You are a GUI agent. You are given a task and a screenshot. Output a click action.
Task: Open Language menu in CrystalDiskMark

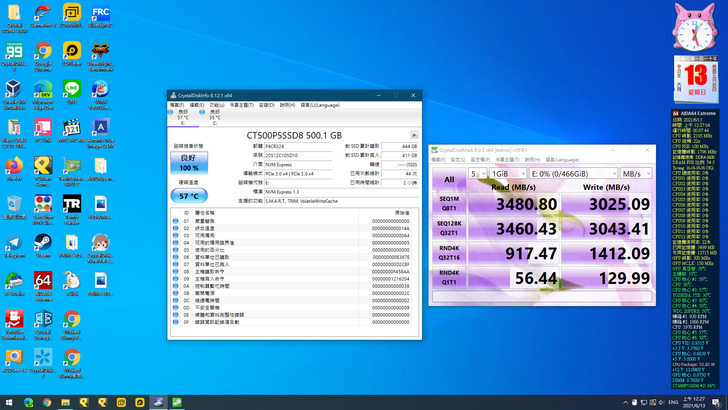tap(560, 158)
